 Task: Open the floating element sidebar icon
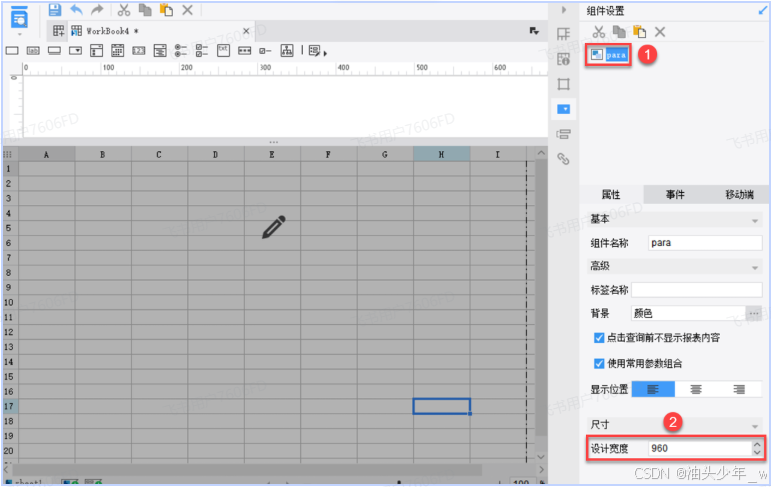(563, 84)
